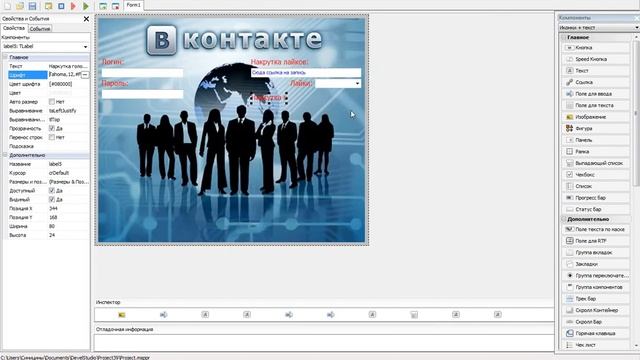
Task: Pick the Чекбокс component
Action: pos(596,174)
